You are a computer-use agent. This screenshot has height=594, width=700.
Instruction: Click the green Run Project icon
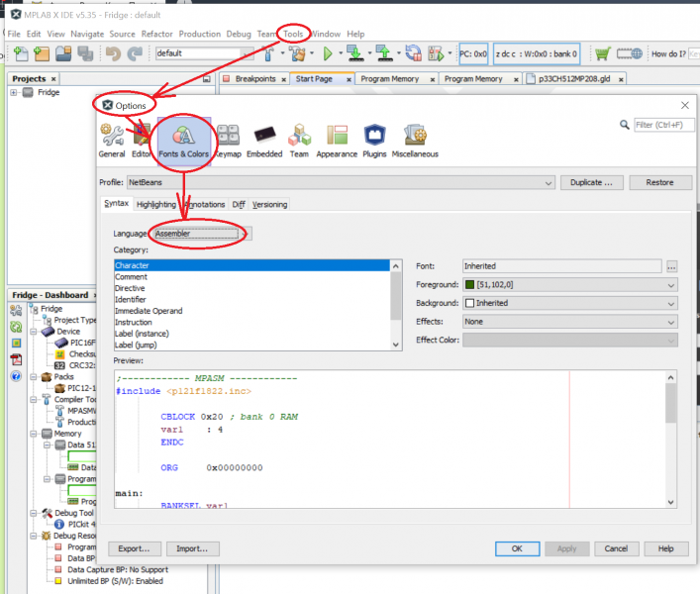pyautogui.click(x=328, y=53)
